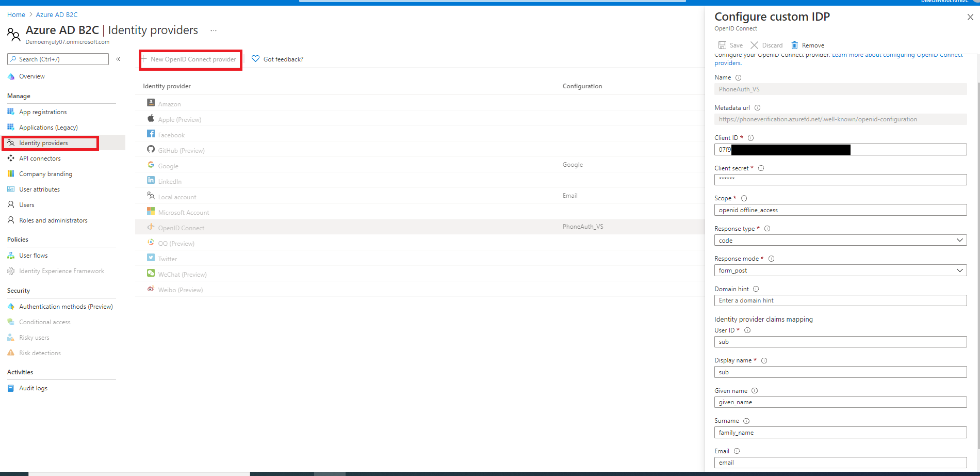Click the Remove trash icon
The height and width of the screenshot is (476, 980).
pos(794,45)
